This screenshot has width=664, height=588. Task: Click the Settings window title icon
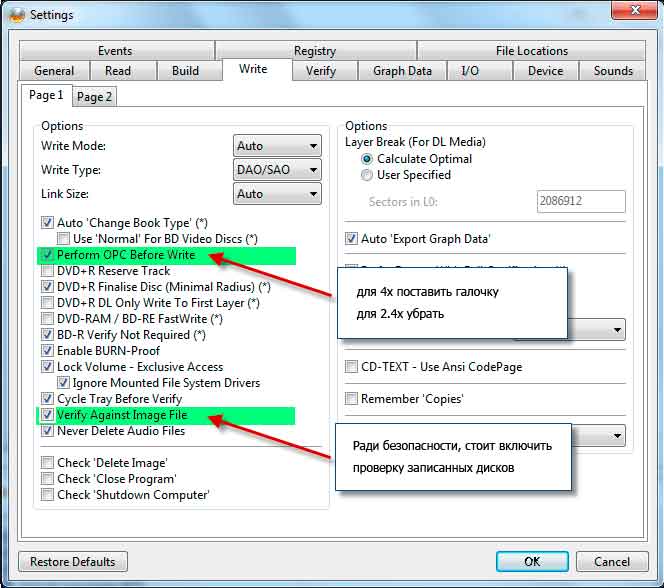[15, 15]
